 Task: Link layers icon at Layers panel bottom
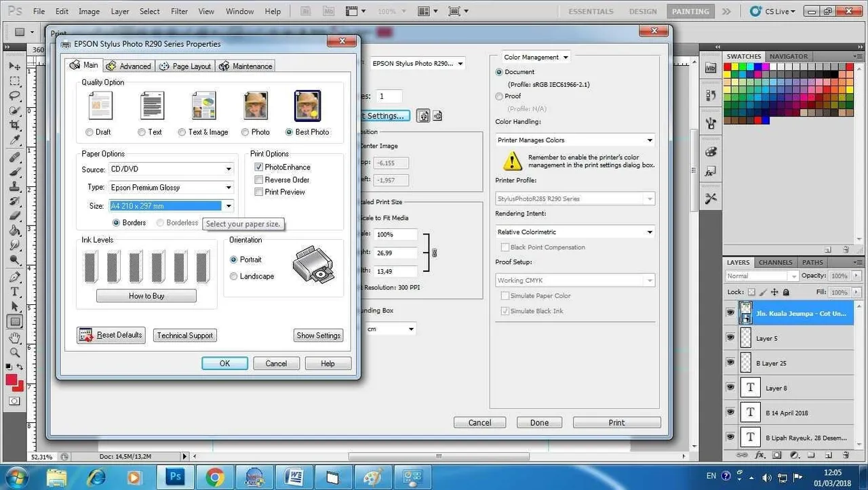pyautogui.click(x=743, y=455)
